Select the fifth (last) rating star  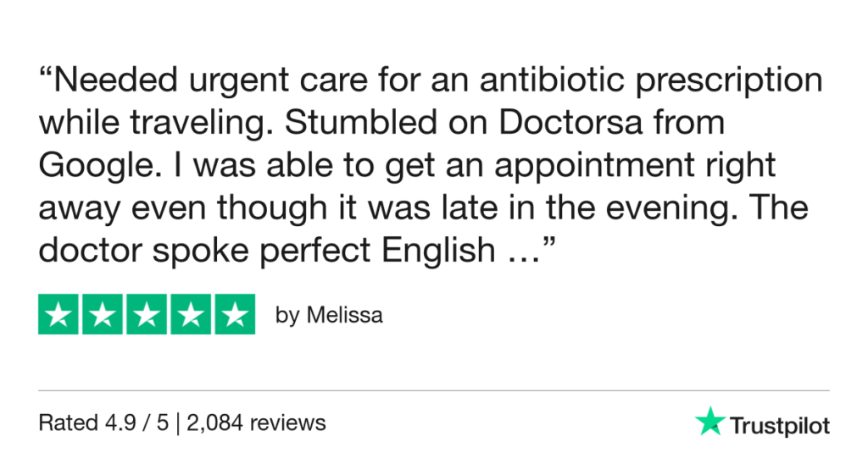[x=234, y=314]
